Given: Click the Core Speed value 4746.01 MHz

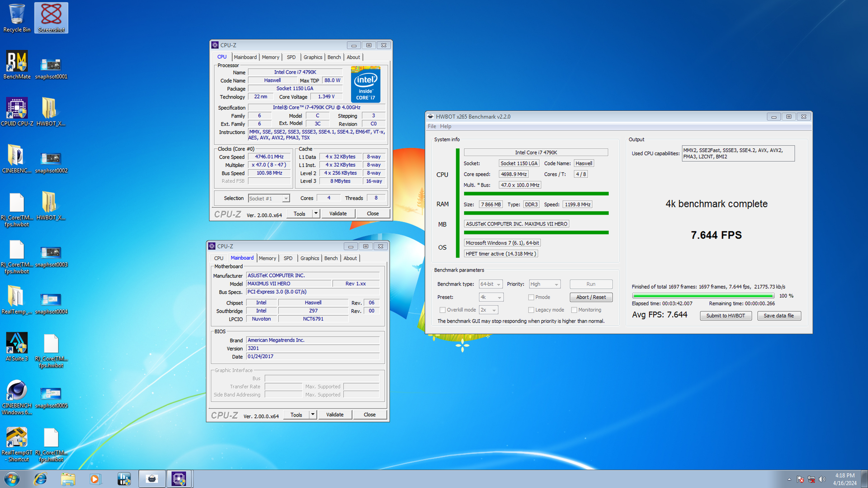Looking at the screenshot, I should pyautogui.click(x=269, y=157).
